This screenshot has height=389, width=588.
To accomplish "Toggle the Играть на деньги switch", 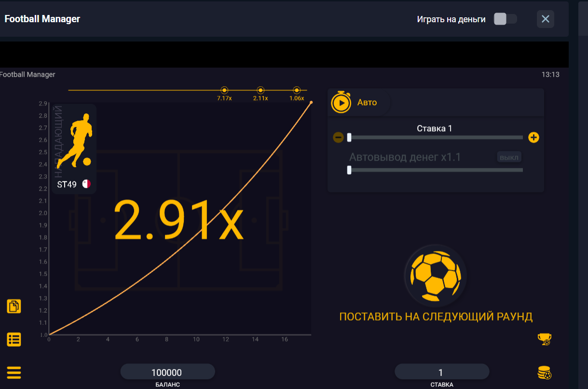I will click(x=506, y=19).
